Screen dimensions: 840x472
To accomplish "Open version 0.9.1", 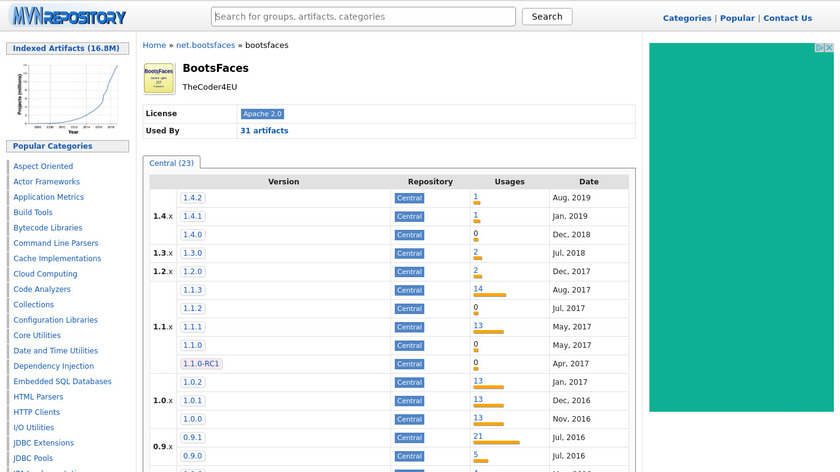I will (192, 437).
